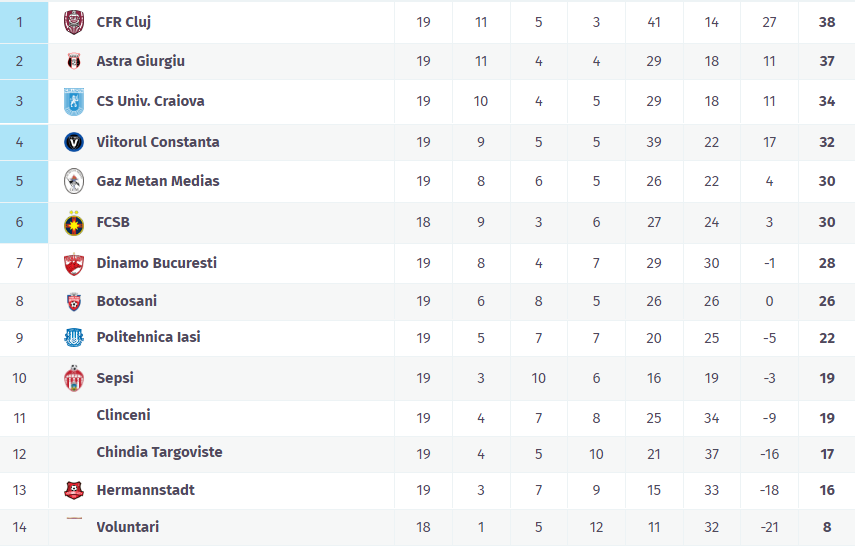This screenshot has width=855, height=547.
Task: Click the Voluntari team name
Action: point(127,527)
